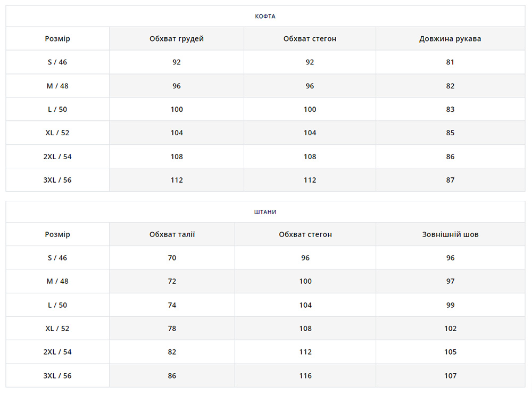The width and height of the screenshot is (532, 393).
Task: Select Обхват стегон header in ШТАНИ table
Action: coord(305,234)
